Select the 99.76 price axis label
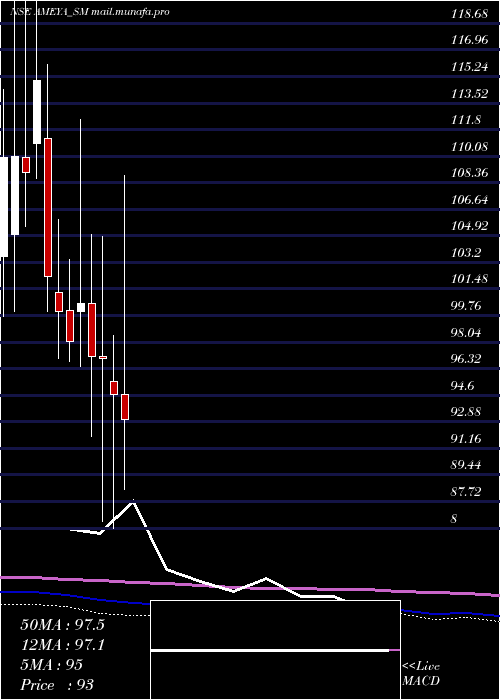This screenshot has height=700, width=500. coord(466,306)
